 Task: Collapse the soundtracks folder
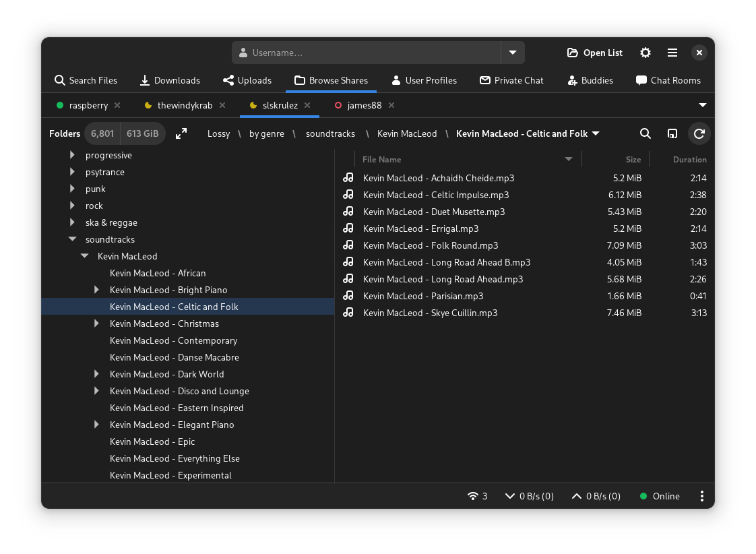pos(73,239)
